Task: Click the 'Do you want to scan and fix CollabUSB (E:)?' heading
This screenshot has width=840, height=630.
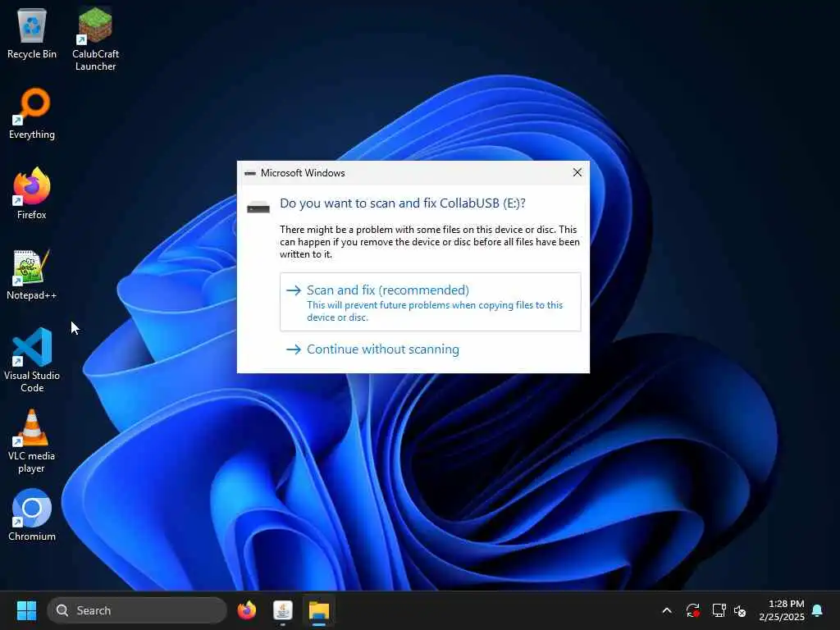Action: (402, 203)
